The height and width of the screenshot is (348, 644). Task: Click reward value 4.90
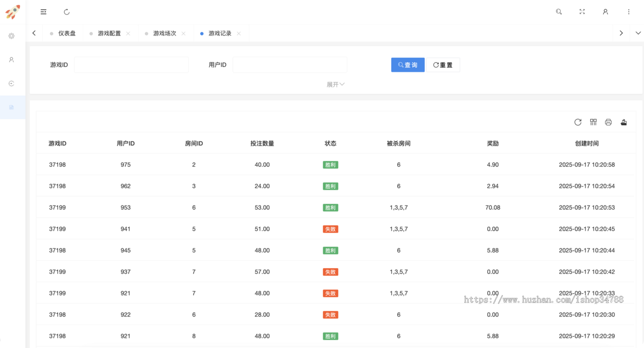click(493, 165)
